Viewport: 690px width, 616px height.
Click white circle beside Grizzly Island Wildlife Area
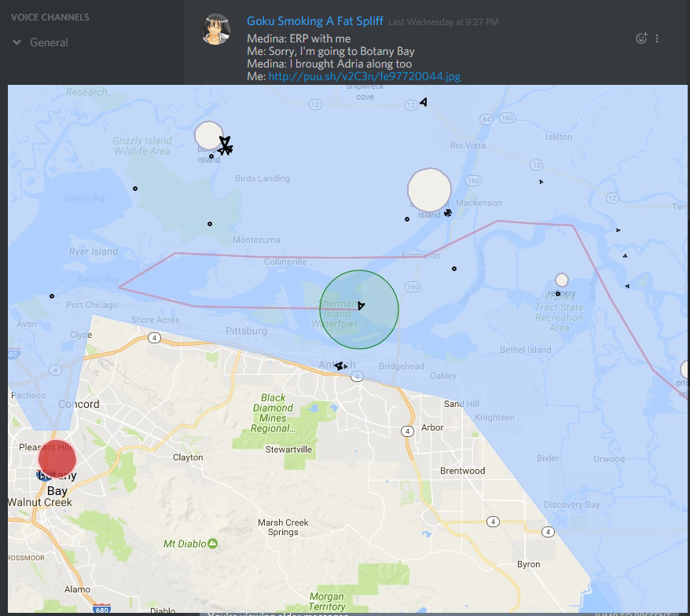(208, 135)
